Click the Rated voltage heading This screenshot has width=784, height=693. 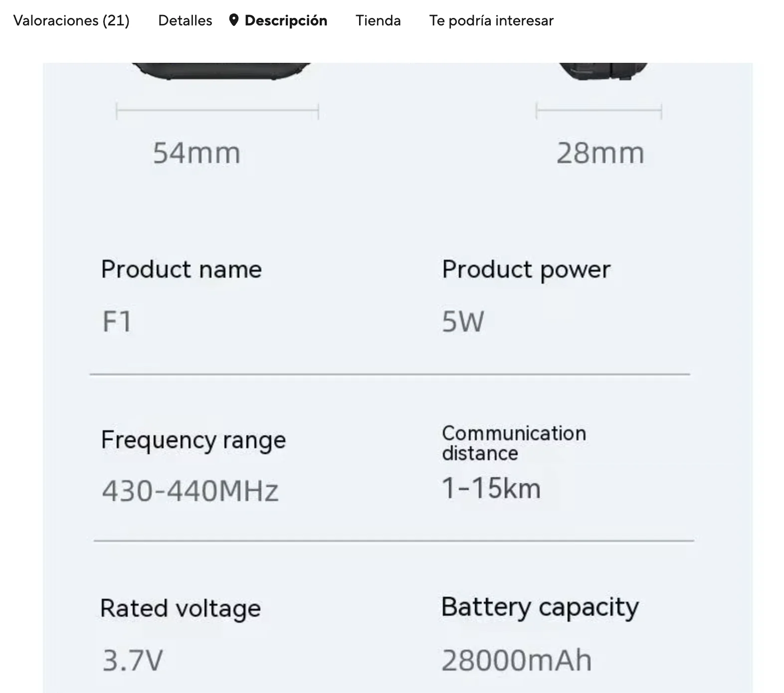[180, 609]
